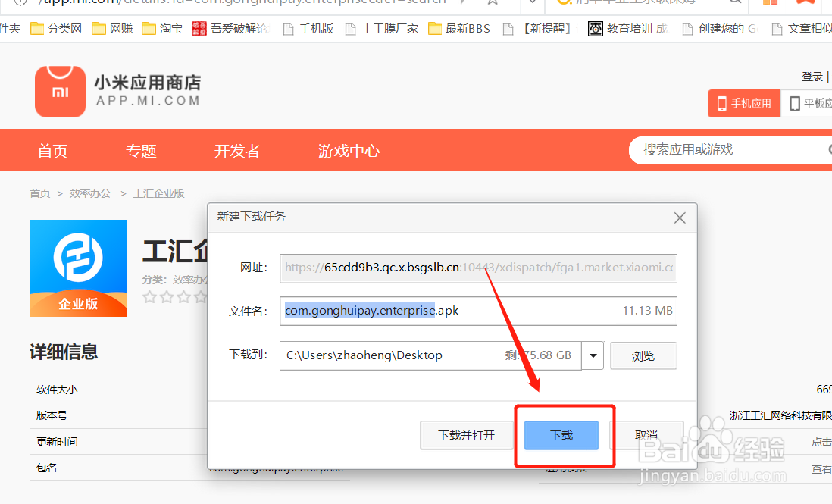This screenshot has width=832, height=504.
Task: Select the filename input field in the dialog
Action: [x=417, y=311]
